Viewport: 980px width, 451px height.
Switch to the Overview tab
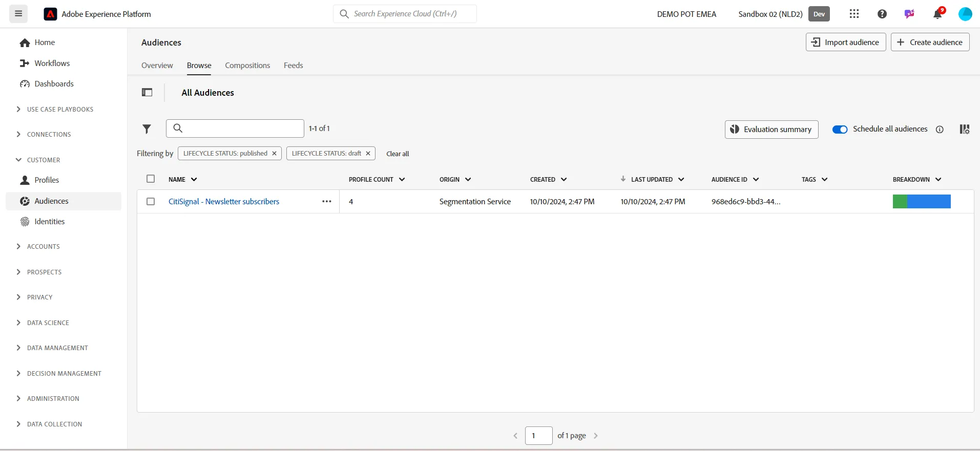(x=157, y=66)
